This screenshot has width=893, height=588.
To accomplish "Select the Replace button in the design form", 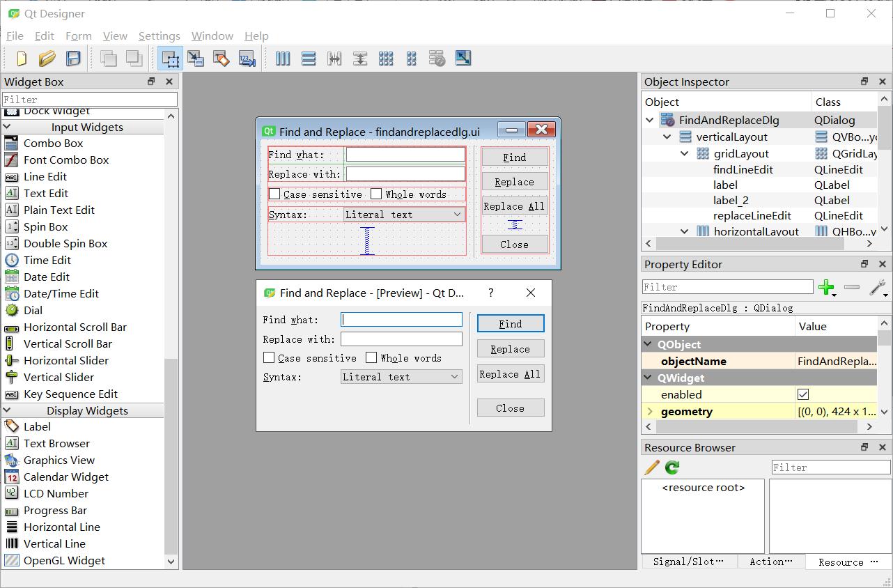I will (x=515, y=182).
